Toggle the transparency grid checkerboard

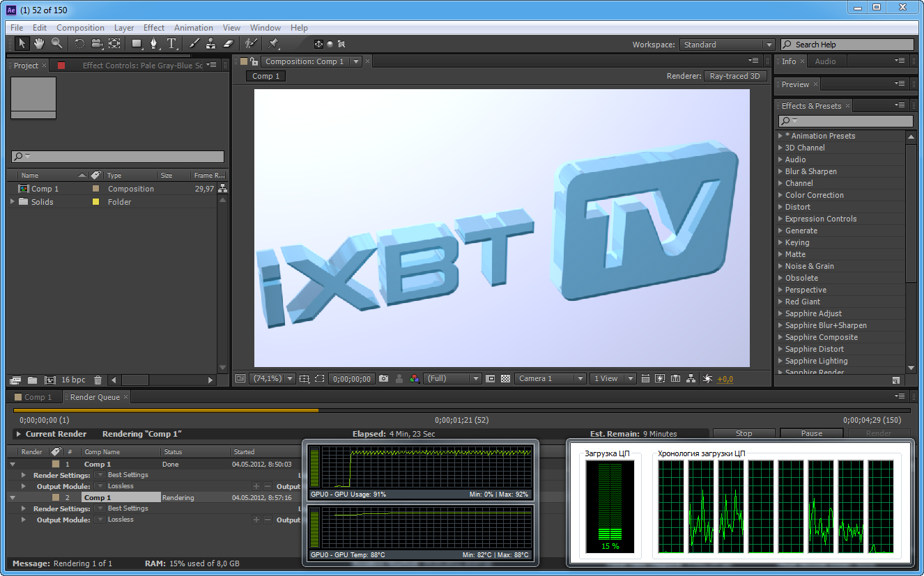tap(506, 379)
